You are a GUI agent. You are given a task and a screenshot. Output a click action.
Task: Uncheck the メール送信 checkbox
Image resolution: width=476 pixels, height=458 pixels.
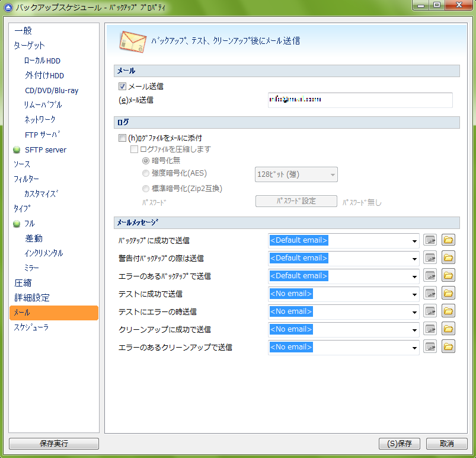click(x=123, y=86)
